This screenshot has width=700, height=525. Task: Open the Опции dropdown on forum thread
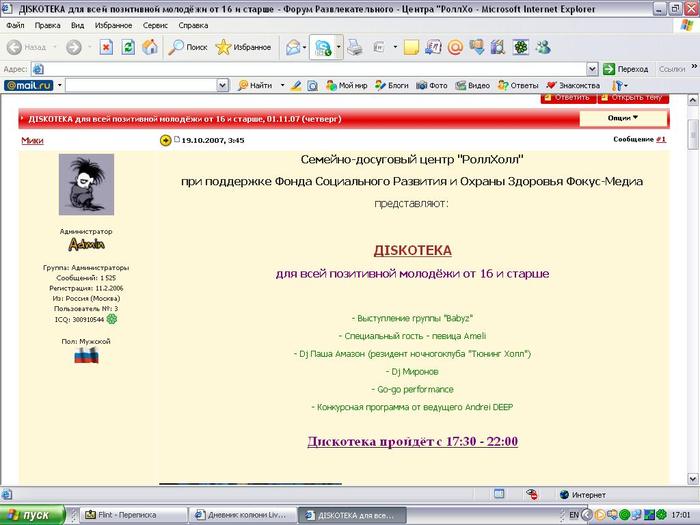tap(623, 118)
